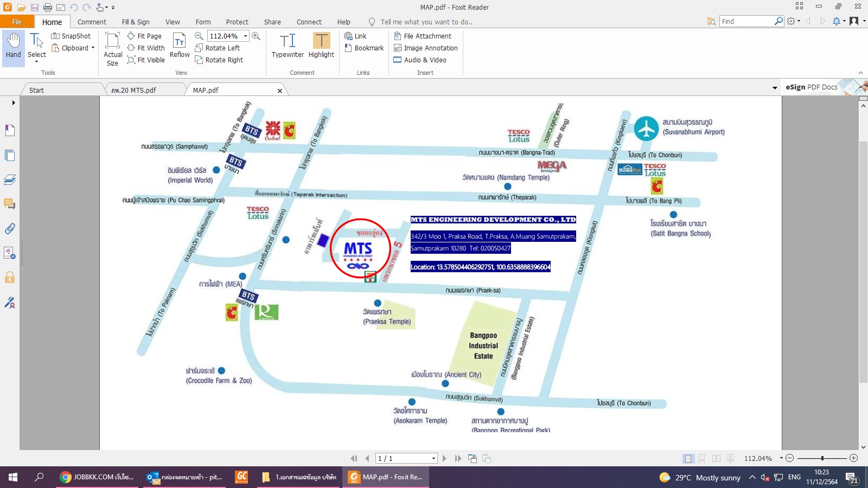Screen dimensions: 868x488
Task: Open the Pages thumbnail side panel
Action: click(10, 155)
